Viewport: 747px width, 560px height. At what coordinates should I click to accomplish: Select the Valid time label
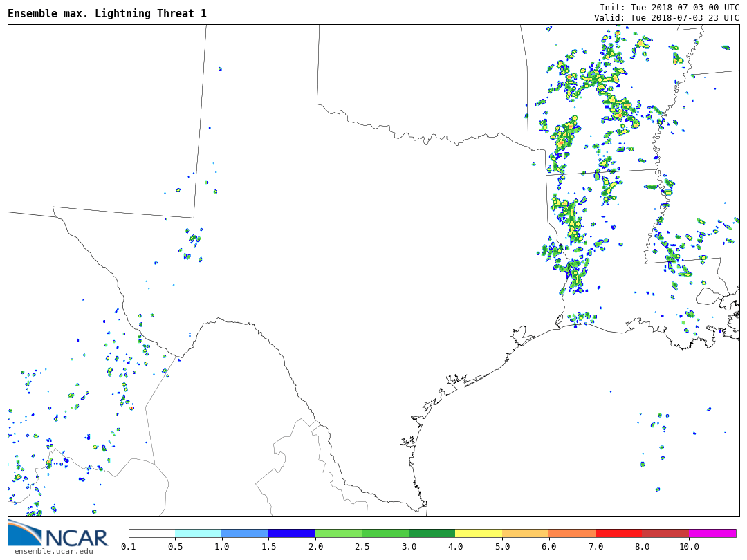666,18
